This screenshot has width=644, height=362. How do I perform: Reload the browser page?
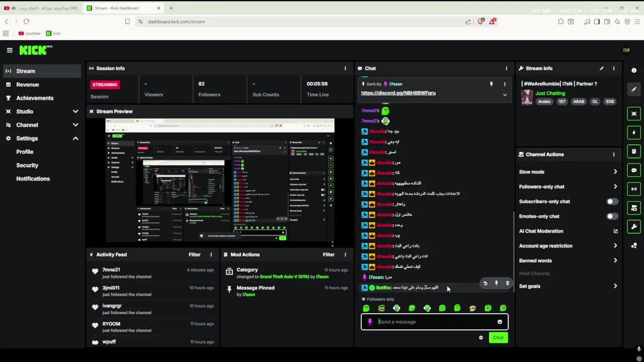[26, 22]
